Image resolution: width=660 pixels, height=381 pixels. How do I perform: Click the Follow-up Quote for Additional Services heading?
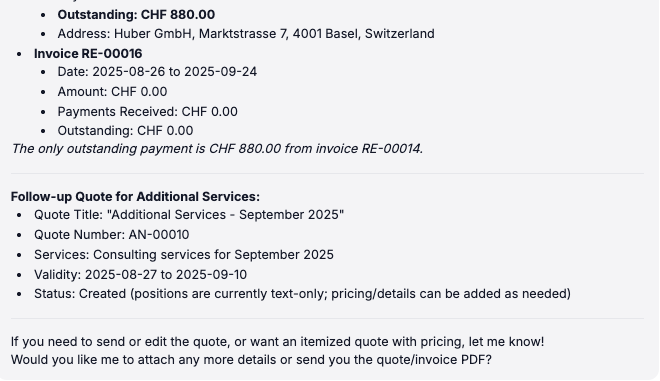[135, 197]
